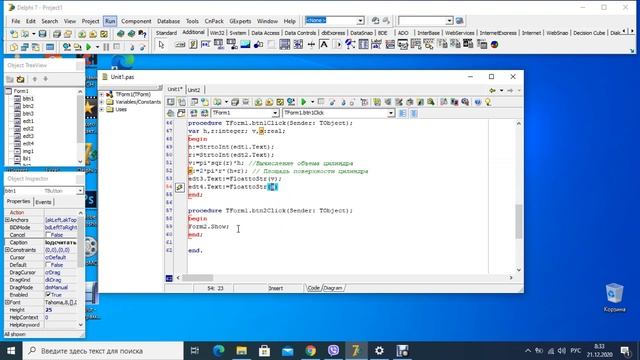Open the Run menu
640x360 pixels.
click(x=110, y=21)
